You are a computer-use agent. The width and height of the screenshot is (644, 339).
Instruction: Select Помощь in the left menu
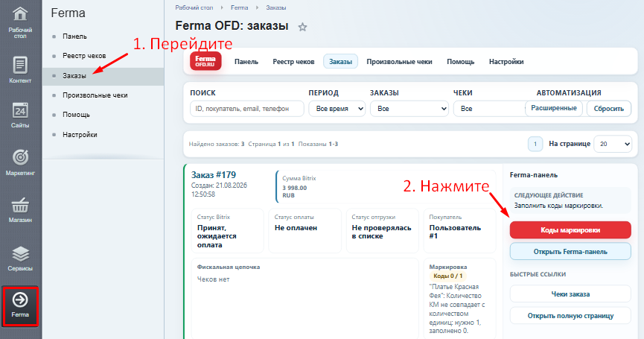click(x=76, y=115)
